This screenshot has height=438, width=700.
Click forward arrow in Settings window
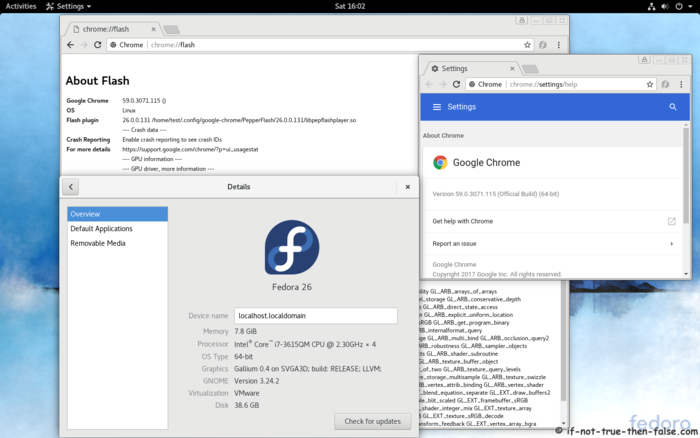tap(442, 84)
